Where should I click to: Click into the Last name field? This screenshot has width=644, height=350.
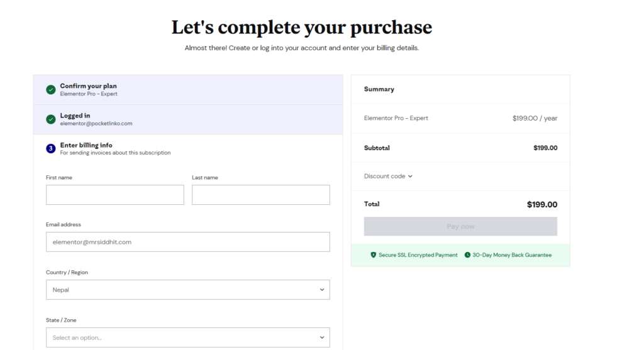[x=261, y=195]
